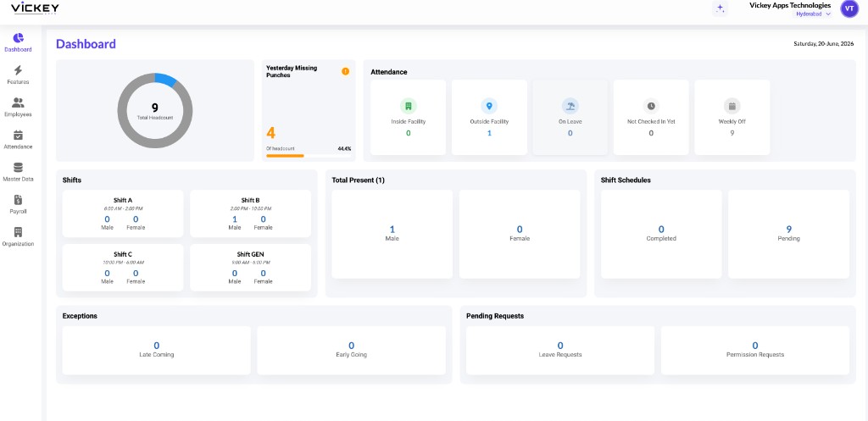Open Payroll document icon
The height and width of the screenshot is (421, 868).
[x=19, y=200]
